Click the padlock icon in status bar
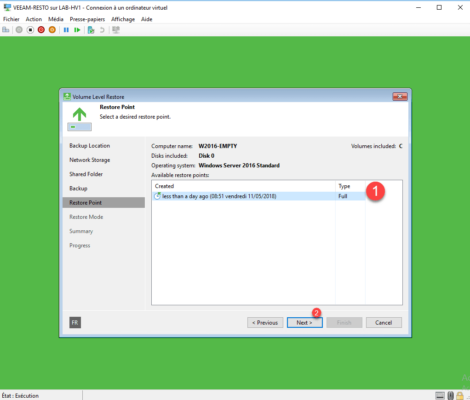The height and width of the screenshot is (400, 470). pyautogui.click(x=460, y=396)
